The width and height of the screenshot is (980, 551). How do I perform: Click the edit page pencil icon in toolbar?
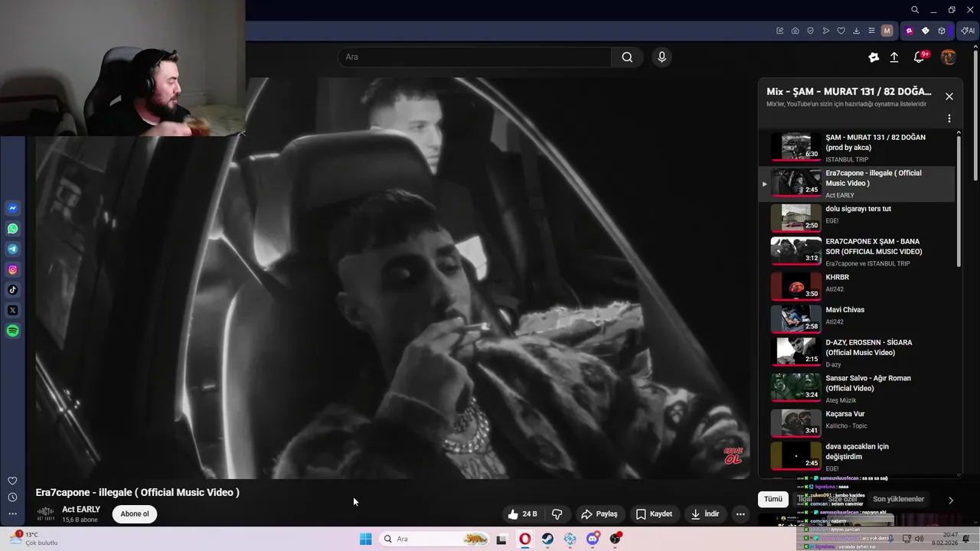(779, 31)
